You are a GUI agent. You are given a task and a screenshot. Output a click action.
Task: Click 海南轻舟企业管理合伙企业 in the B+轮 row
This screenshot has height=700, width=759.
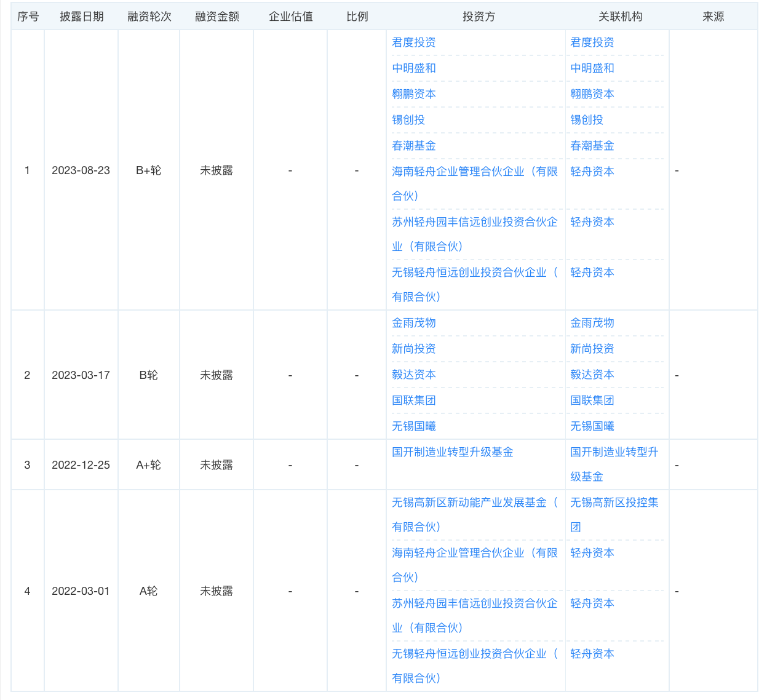tap(475, 184)
